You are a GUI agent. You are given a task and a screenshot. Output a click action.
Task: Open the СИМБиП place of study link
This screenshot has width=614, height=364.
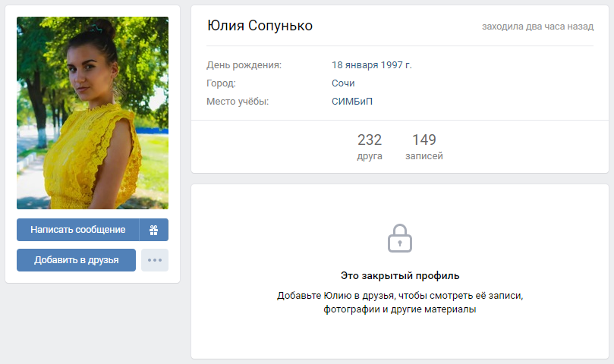tap(352, 102)
